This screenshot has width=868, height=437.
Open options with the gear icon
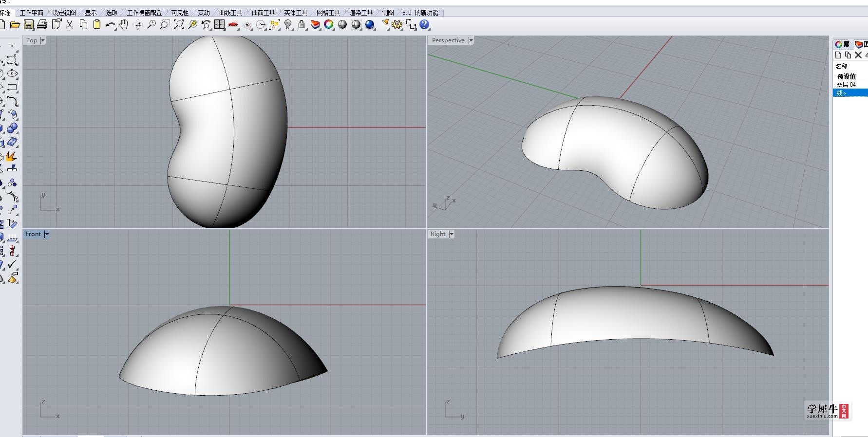pyautogui.click(x=397, y=25)
